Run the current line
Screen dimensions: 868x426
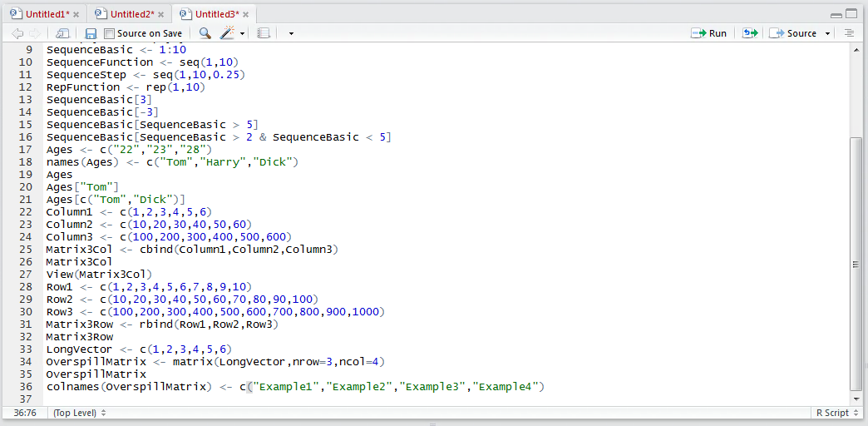(709, 33)
